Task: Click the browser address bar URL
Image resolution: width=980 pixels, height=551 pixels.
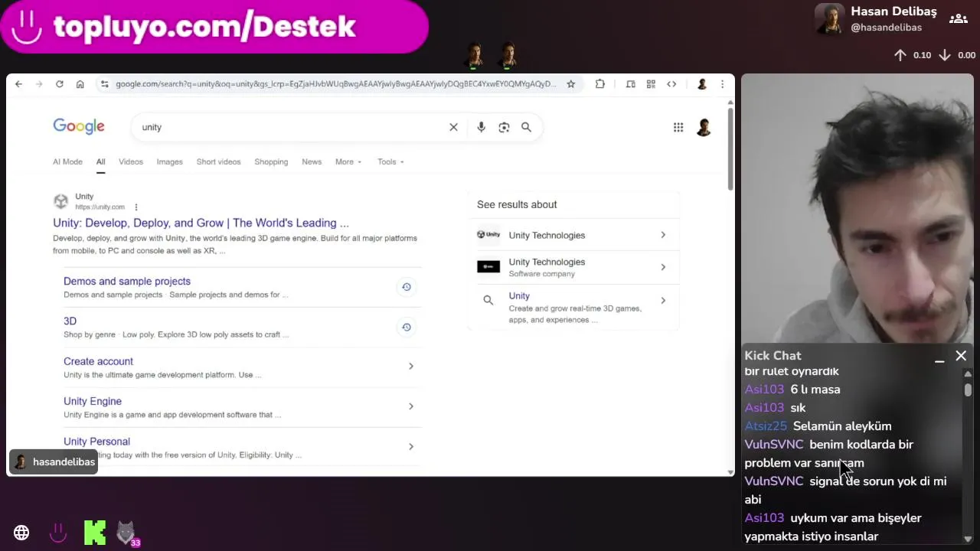Action: coord(335,84)
